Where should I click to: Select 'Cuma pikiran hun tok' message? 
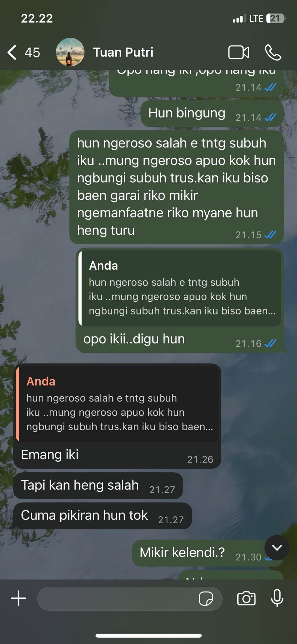pos(102,516)
